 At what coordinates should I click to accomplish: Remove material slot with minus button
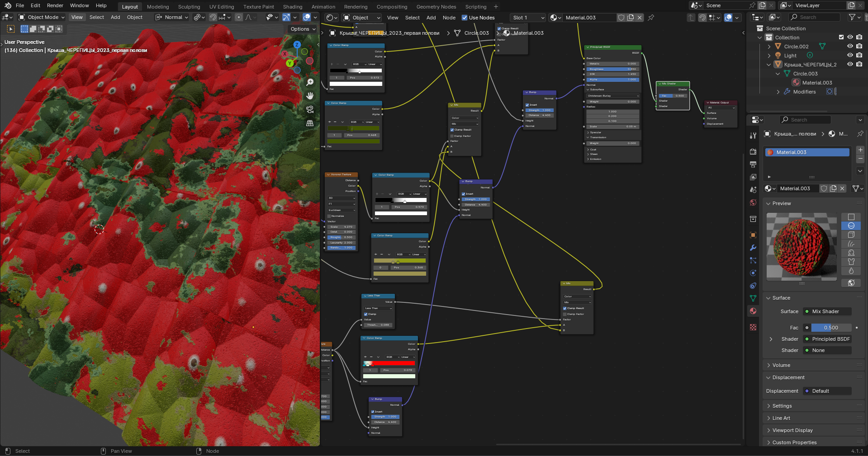click(860, 159)
